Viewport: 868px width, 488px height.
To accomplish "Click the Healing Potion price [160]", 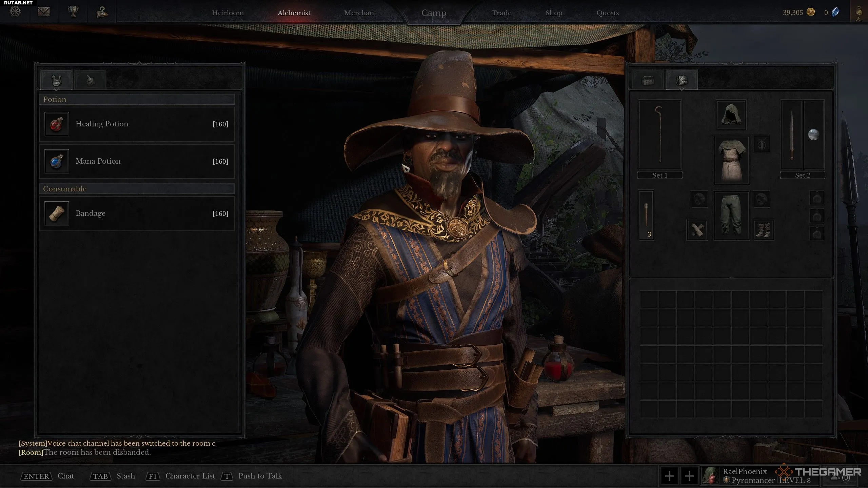I will click(x=220, y=124).
